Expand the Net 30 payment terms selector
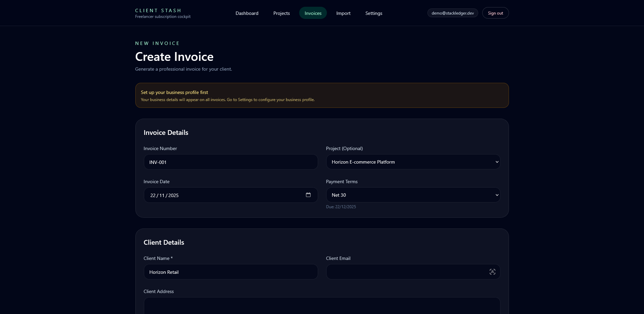Viewport: 644px width, 314px height. click(x=413, y=195)
